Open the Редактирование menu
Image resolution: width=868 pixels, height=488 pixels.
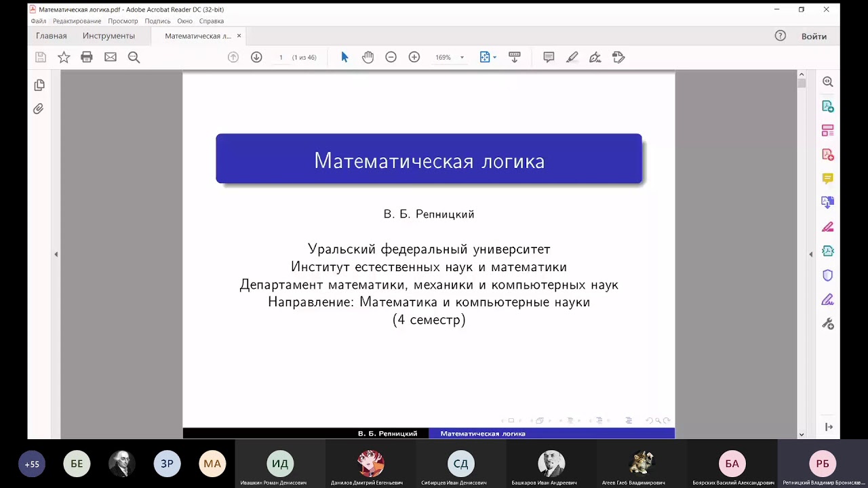[x=77, y=21]
